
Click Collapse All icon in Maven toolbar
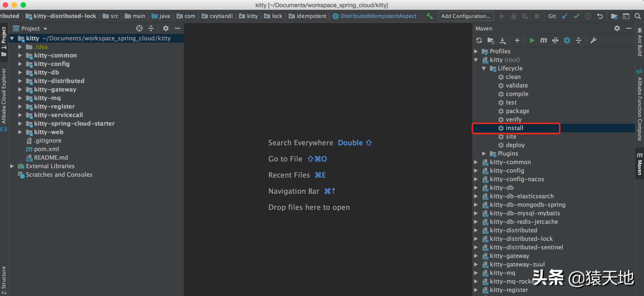(x=579, y=41)
